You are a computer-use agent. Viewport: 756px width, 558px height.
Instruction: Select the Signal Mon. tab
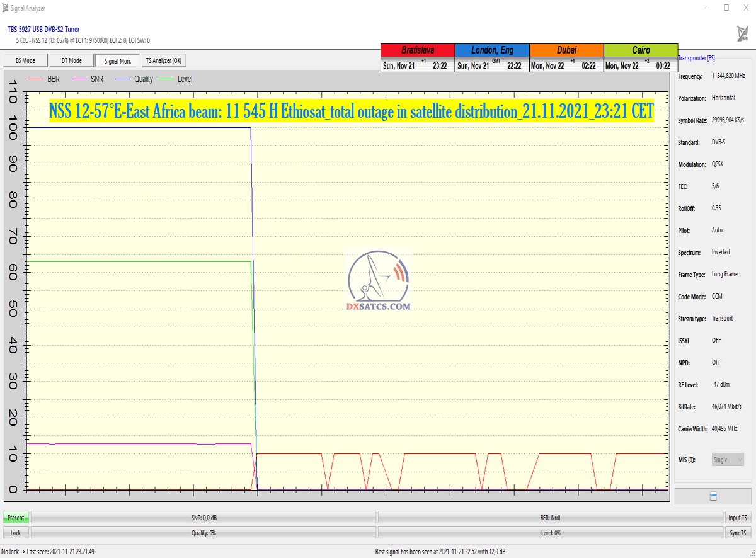pos(118,61)
